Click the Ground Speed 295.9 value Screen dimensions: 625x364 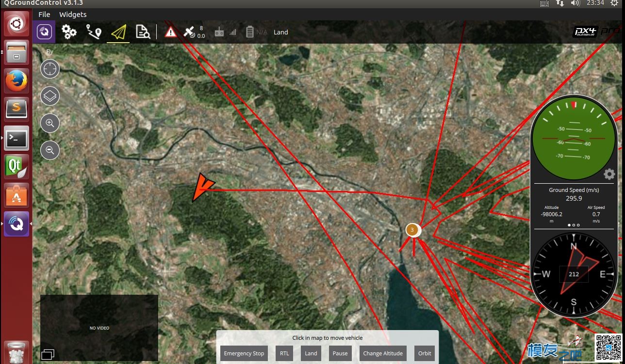pos(574,198)
